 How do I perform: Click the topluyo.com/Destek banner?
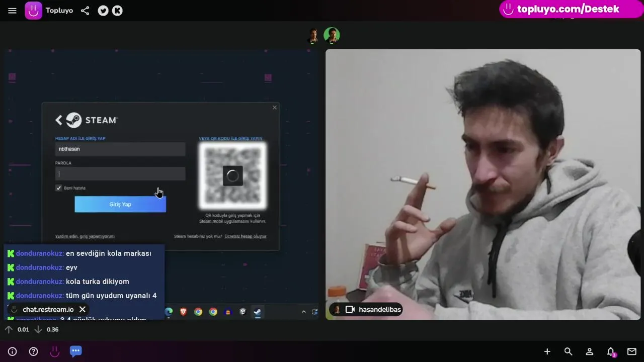572,9
